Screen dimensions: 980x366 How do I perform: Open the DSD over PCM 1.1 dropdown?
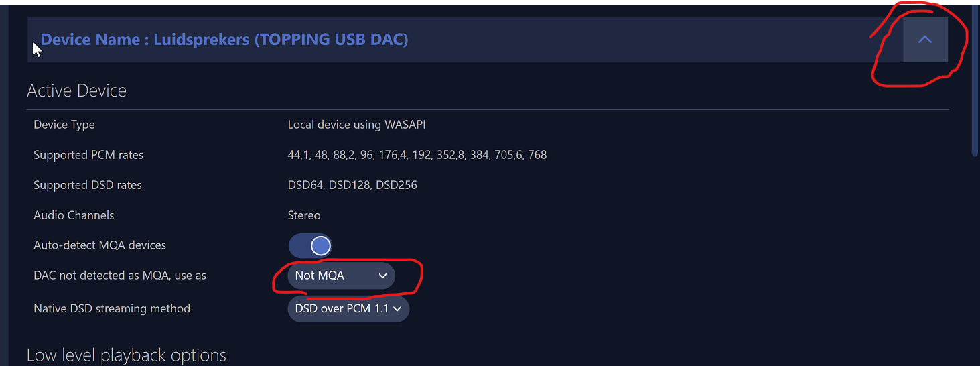tap(347, 309)
